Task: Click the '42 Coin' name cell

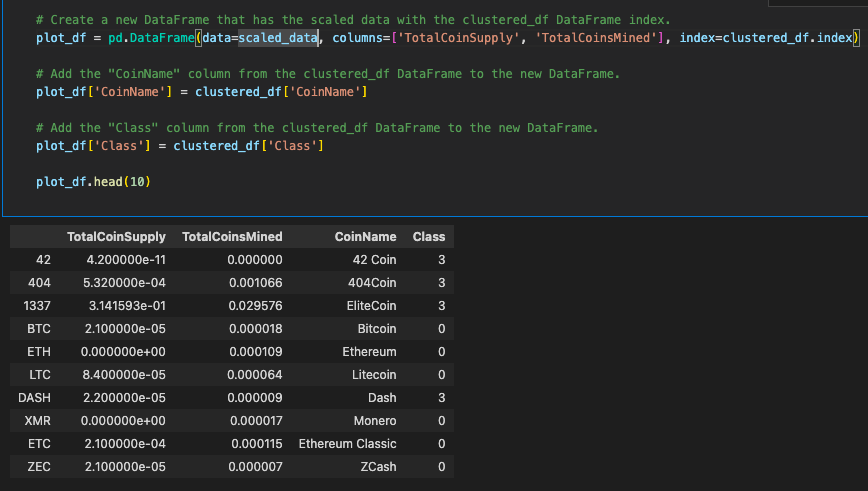Action: click(x=374, y=260)
